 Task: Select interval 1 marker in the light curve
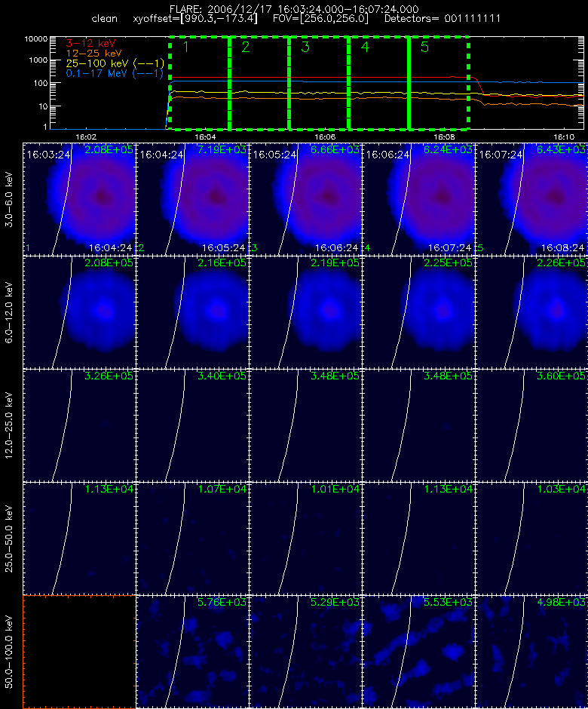coord(185,47)
